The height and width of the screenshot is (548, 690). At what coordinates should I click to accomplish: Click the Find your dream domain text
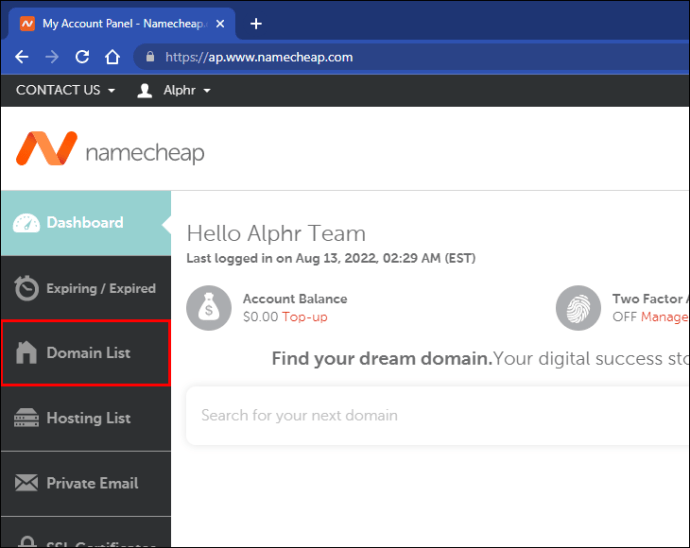[382, 359]
